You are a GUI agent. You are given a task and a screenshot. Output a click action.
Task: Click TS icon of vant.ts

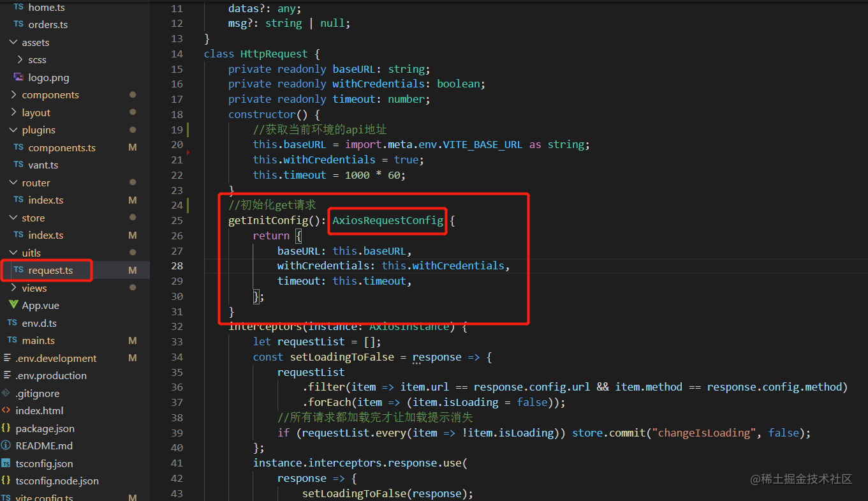[18, 165]
